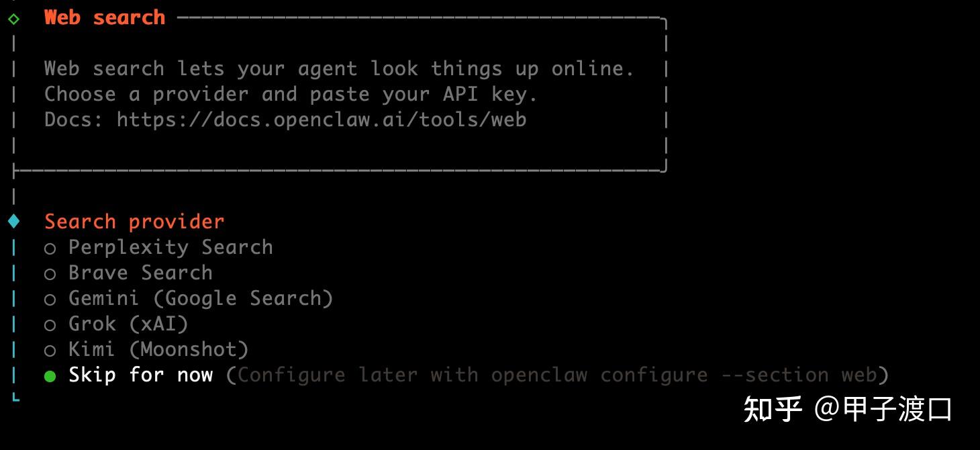980x450 pixels.
Task: Click the @甲子渡口 username watermark
Action: (x=883, y=408)
